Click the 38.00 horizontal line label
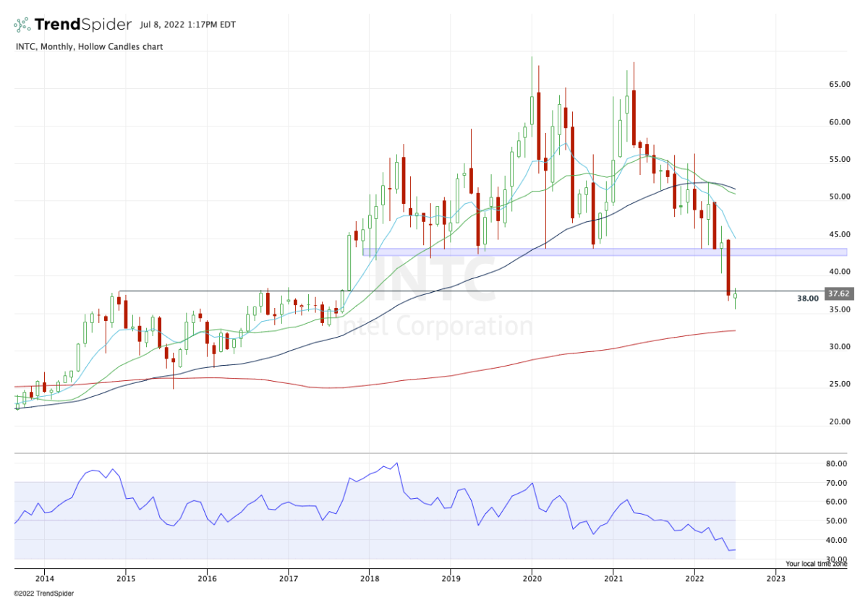Image resolution: width=868 pixels, height=600 pixels. [x=807, y=298]
